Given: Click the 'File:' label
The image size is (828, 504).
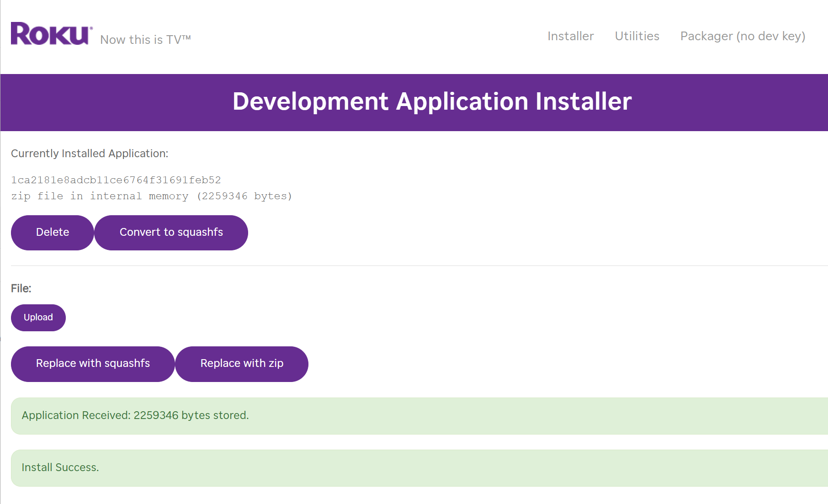Looking at the screenshot, I should (21, 288).
